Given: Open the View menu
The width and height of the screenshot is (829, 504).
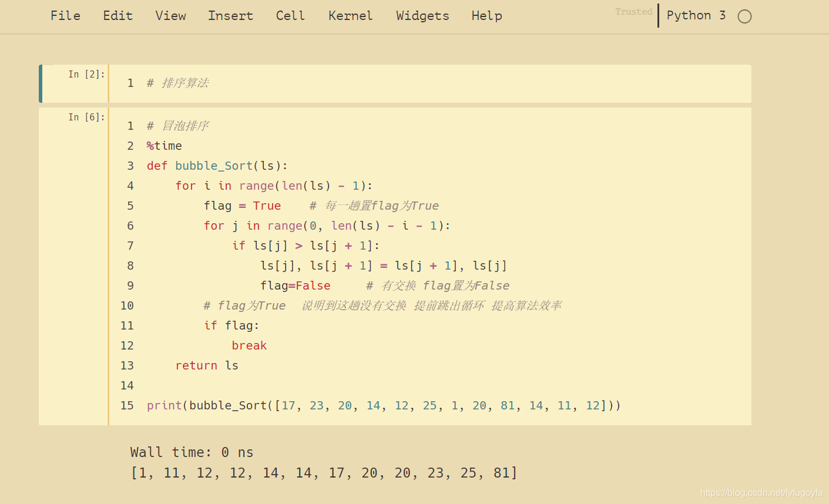Looking at the screenshot, I should (170, 16).
